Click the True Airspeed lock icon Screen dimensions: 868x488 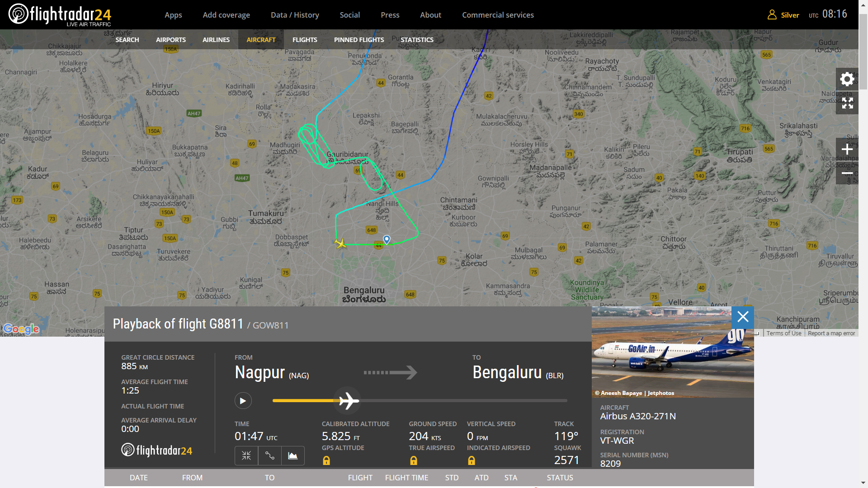[x=413, y=460]
